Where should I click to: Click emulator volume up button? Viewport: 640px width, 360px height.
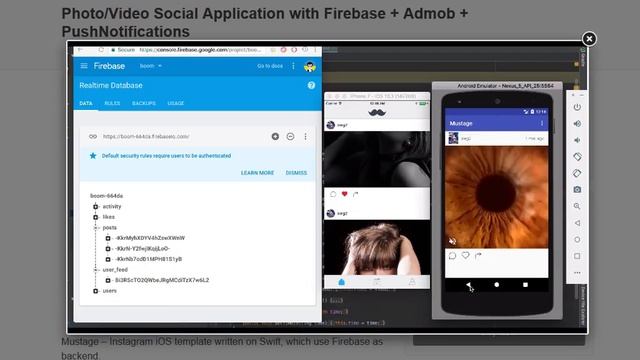click(x=577, y=124)
